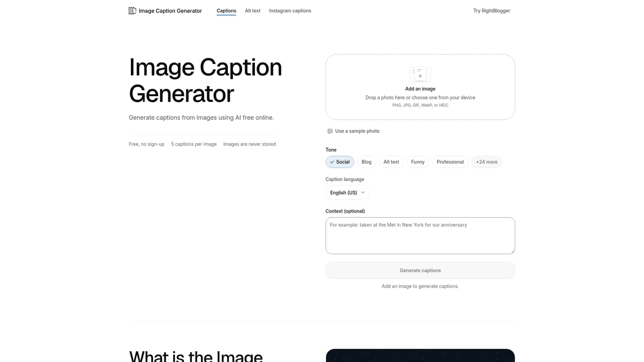
Task: Focus the Context (optional) text area
Action: coord(420,236)
